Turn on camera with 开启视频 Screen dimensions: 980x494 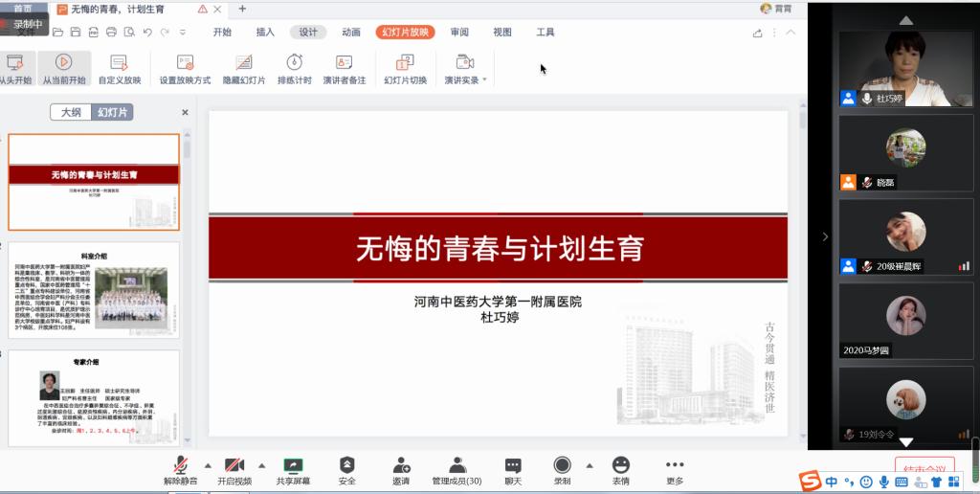[234, 466]
